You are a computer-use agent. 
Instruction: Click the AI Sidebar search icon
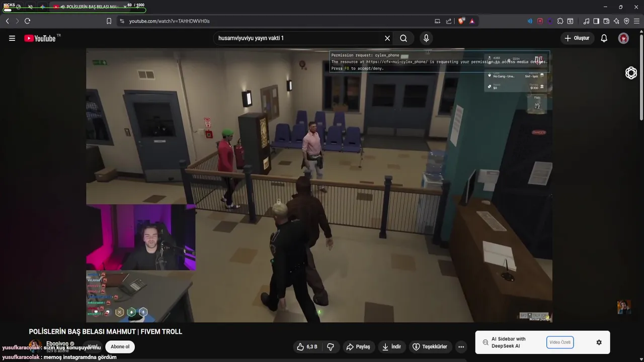(x=486, y=342)
